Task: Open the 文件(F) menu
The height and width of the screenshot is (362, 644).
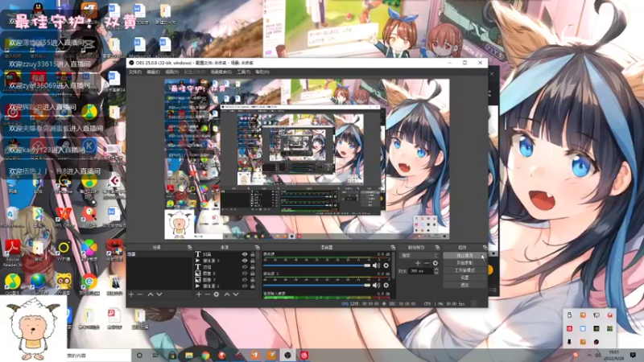Action: pyautogui.click(x=134, y=72)
